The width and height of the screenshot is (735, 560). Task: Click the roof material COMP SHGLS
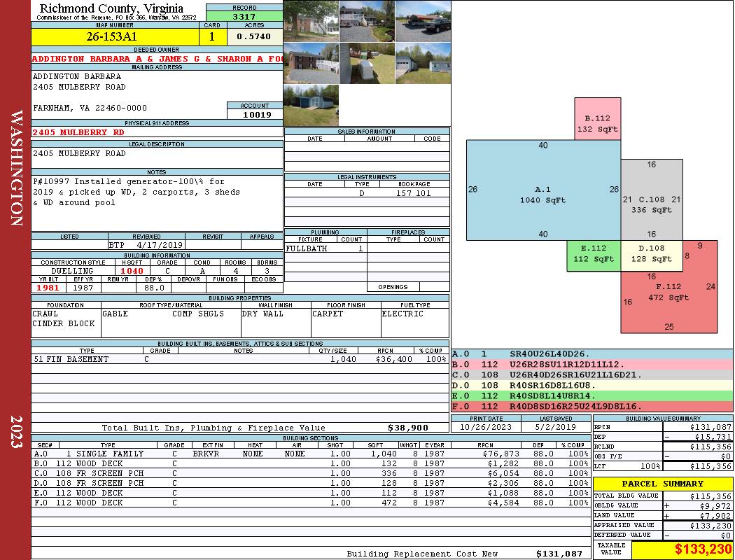point(198,314)
